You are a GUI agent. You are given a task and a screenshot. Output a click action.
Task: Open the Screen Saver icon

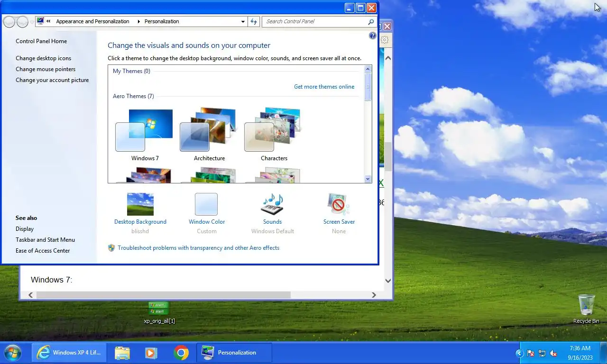(339, 204)
